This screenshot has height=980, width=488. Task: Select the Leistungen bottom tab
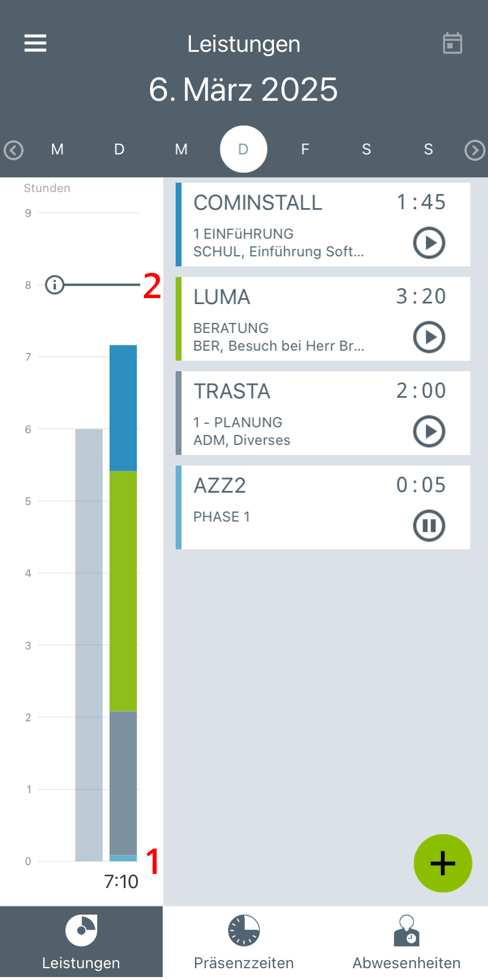coord(81,943)
